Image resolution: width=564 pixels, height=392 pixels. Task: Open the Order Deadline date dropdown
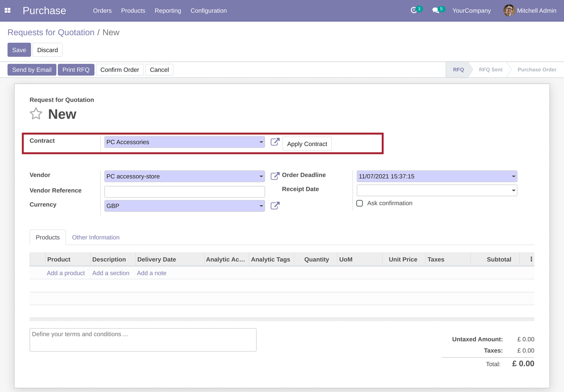(513, 177)
